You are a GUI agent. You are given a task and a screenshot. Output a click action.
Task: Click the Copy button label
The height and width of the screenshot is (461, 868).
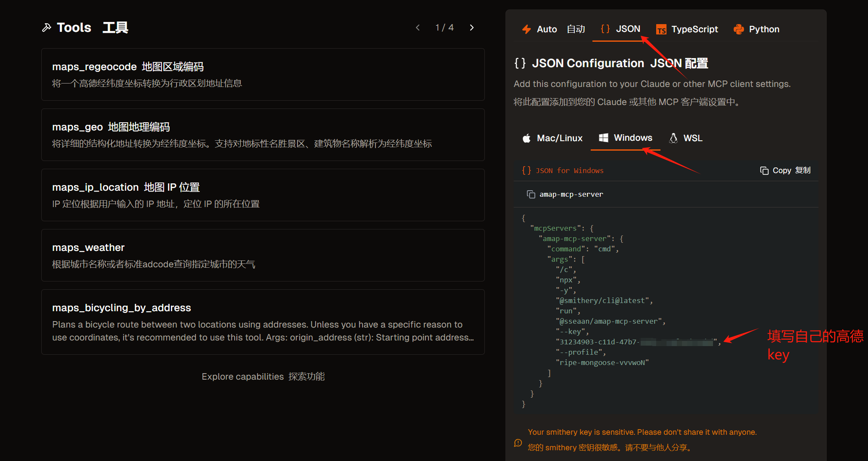pyautogui.click(x=791, y=170)
